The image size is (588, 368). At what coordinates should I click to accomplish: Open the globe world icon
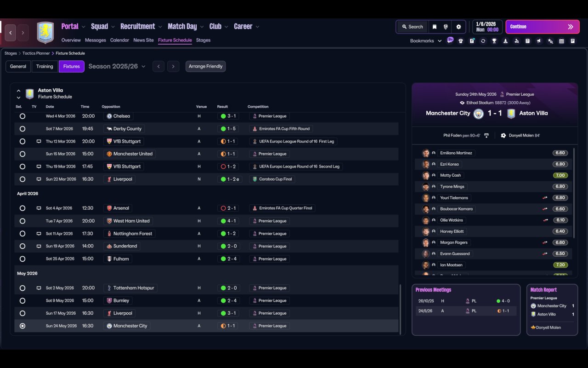coord(446,27)
